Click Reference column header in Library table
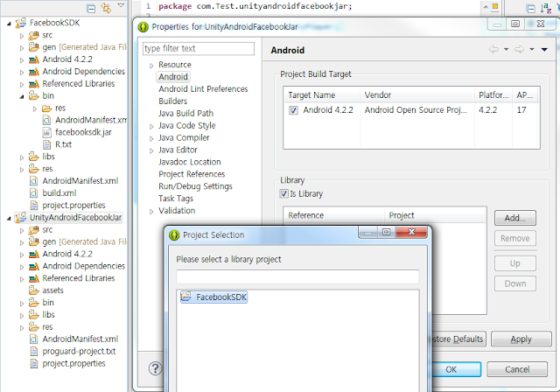This screenshot has height=392, width=560. 334,215
